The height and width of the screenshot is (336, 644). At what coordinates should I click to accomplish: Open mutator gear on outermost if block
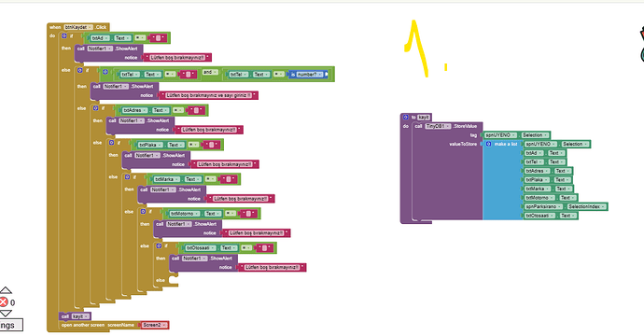(64, 36)
